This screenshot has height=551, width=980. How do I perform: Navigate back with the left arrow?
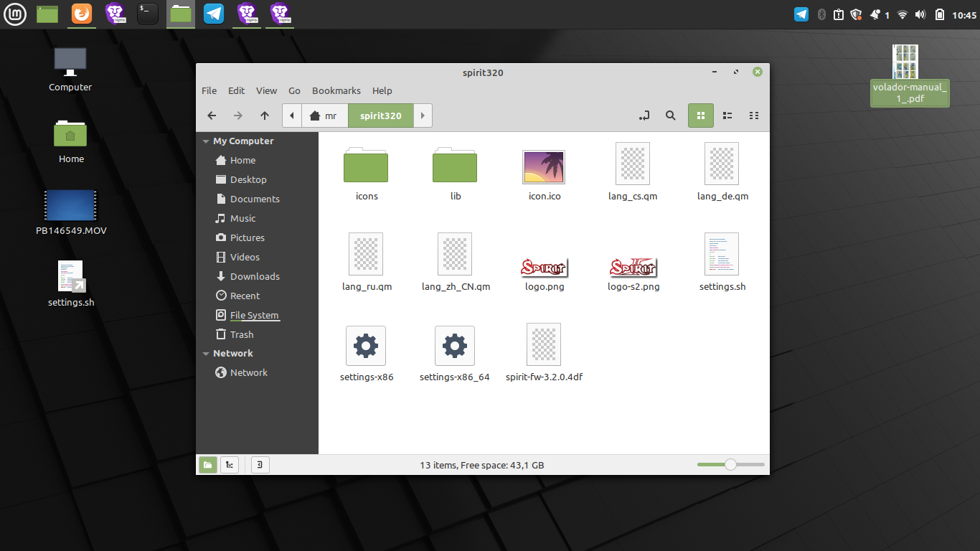[x=212, y=116]
